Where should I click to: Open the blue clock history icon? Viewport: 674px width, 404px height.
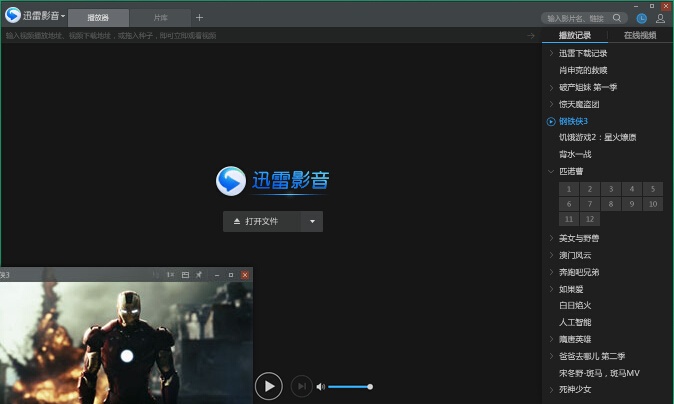642,18
